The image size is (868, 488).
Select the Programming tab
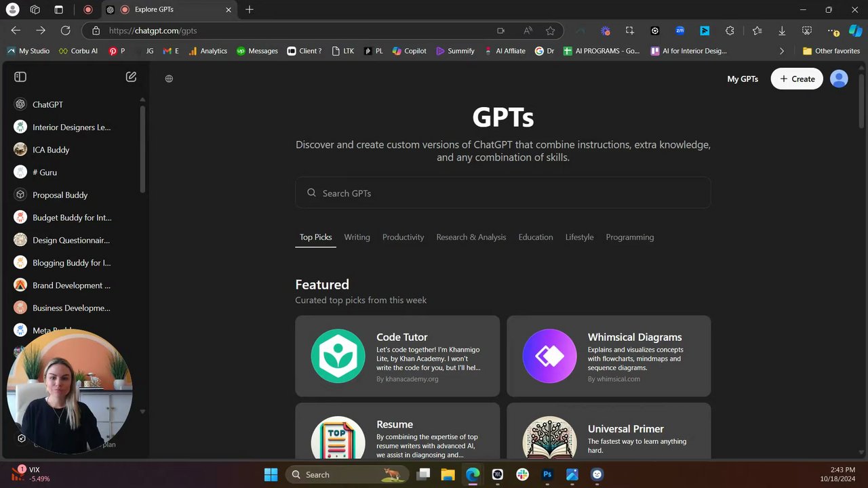pyautogui.click(x=629, y=237)
